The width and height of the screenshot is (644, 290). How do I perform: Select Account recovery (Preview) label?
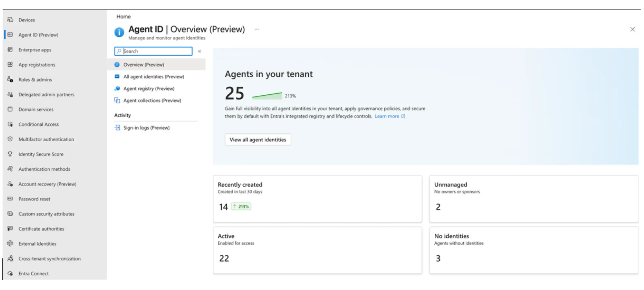point(47,184)
